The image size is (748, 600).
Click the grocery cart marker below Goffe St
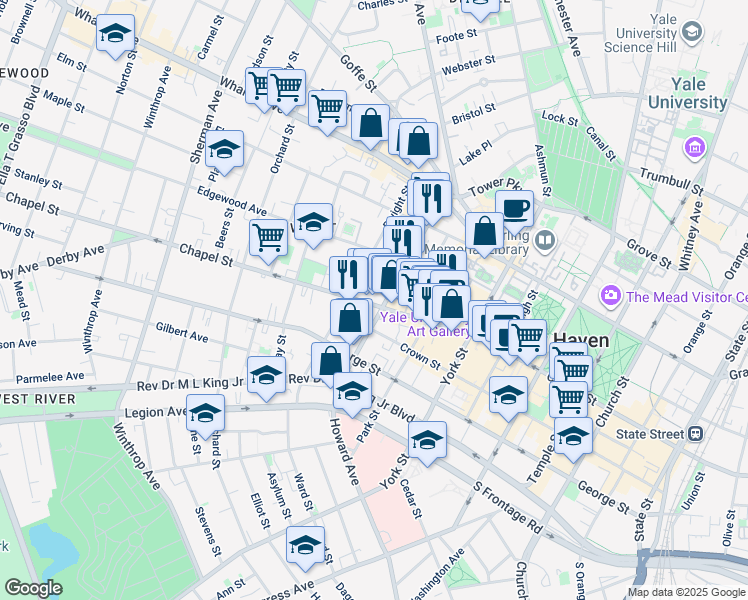click(327, 112)
